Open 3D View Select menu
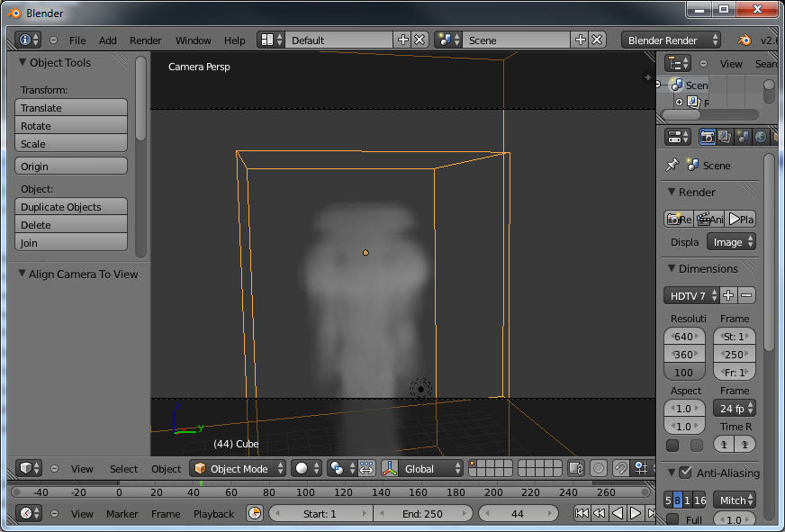 pyautogui.click(x=123, y=469)
